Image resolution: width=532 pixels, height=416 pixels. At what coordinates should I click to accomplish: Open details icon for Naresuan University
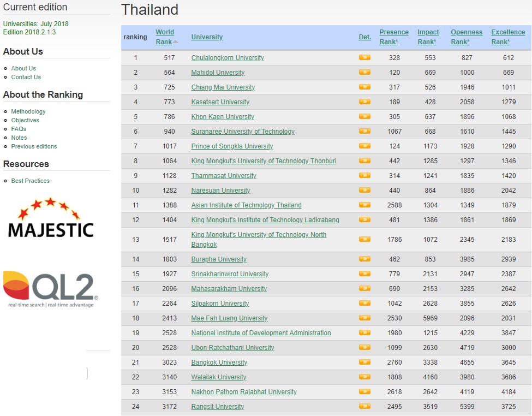tap(364, 191)
